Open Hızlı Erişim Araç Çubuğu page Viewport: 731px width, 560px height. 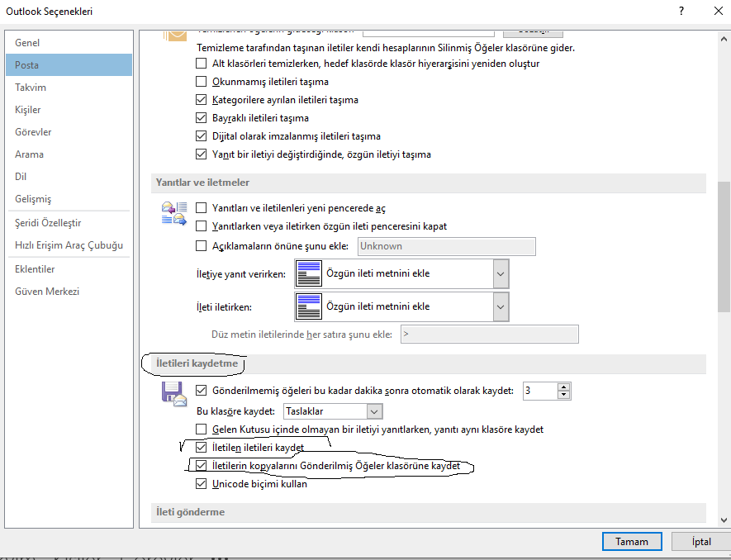pyautogui.click(x=69, y=245)
